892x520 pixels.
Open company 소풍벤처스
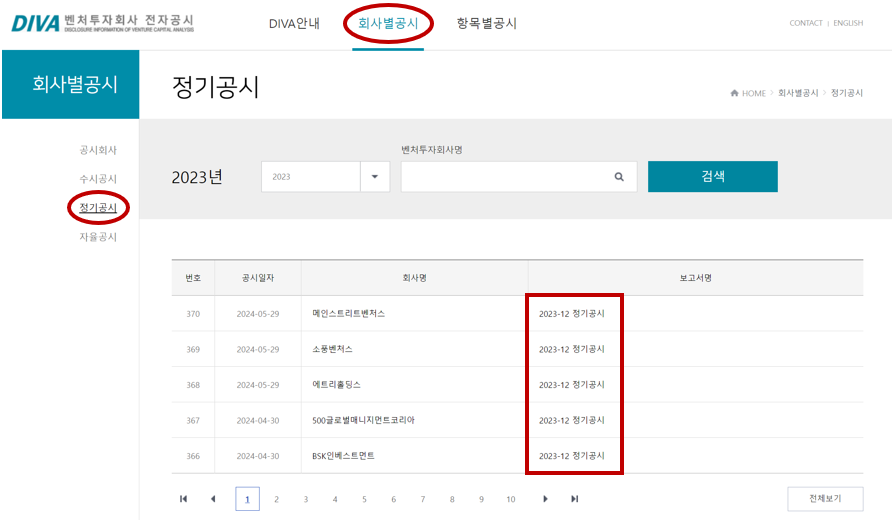pyautogui.click(x=332, y=349)
